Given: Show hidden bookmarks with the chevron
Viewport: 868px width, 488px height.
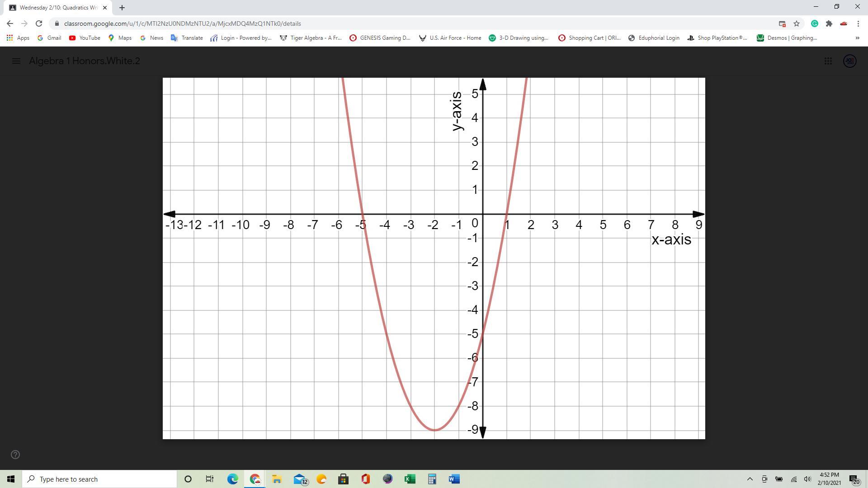Looking at the screenshot, I should click(x=857, y=38).
